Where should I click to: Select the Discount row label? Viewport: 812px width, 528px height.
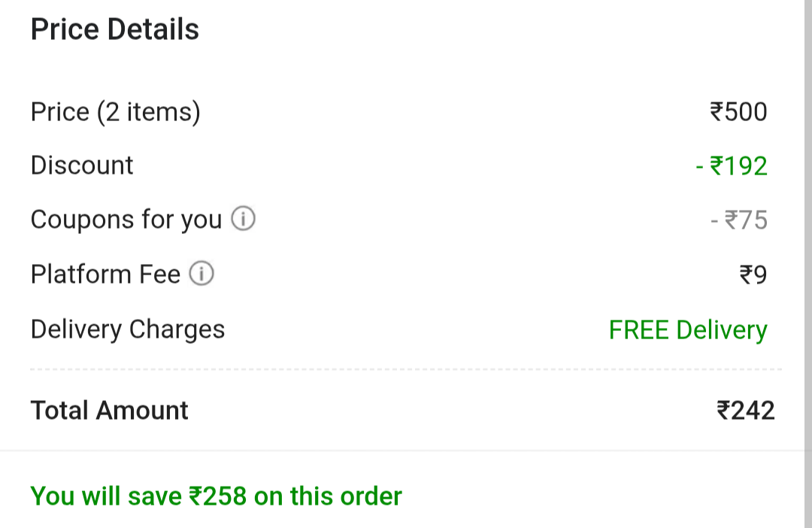click(x=82, y=165)
